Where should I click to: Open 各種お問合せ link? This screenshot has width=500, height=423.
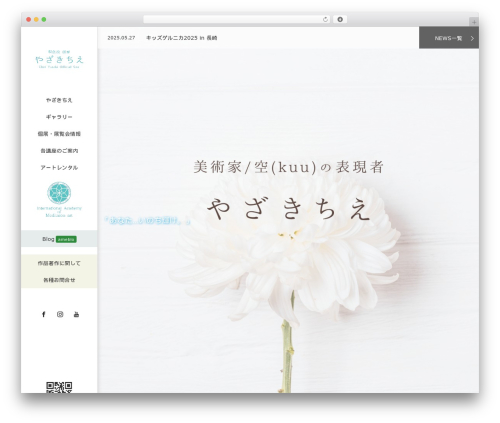coord(59,280)
